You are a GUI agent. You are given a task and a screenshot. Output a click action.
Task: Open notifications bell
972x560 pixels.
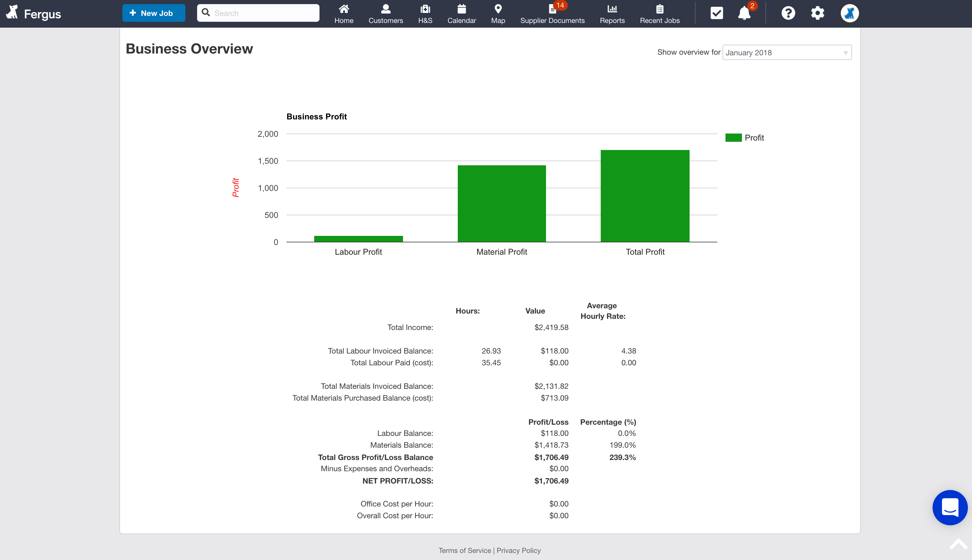[x=744, y=13]
